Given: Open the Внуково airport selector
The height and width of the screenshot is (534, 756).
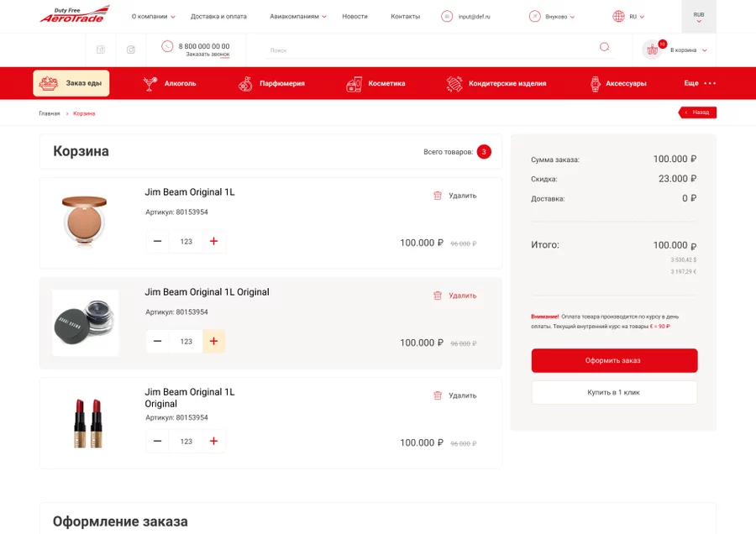Looking at the screenshot, I should (559, 17).
